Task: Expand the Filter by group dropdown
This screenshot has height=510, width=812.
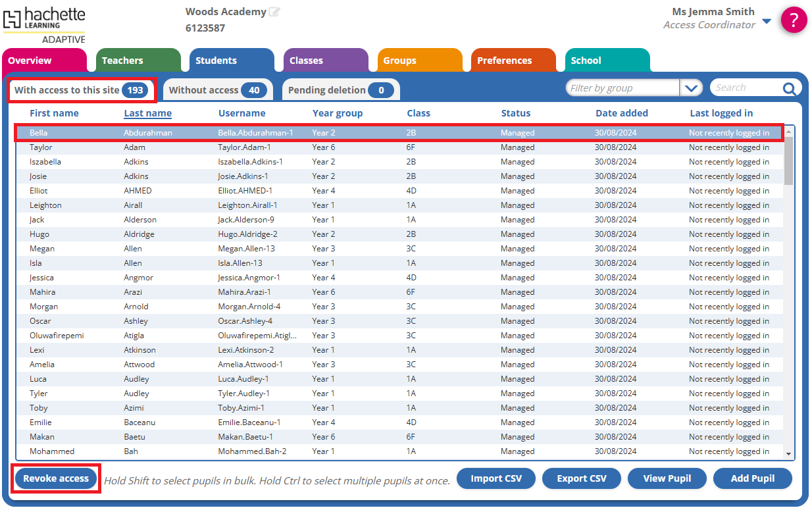Action: click(x=690, y=88)
